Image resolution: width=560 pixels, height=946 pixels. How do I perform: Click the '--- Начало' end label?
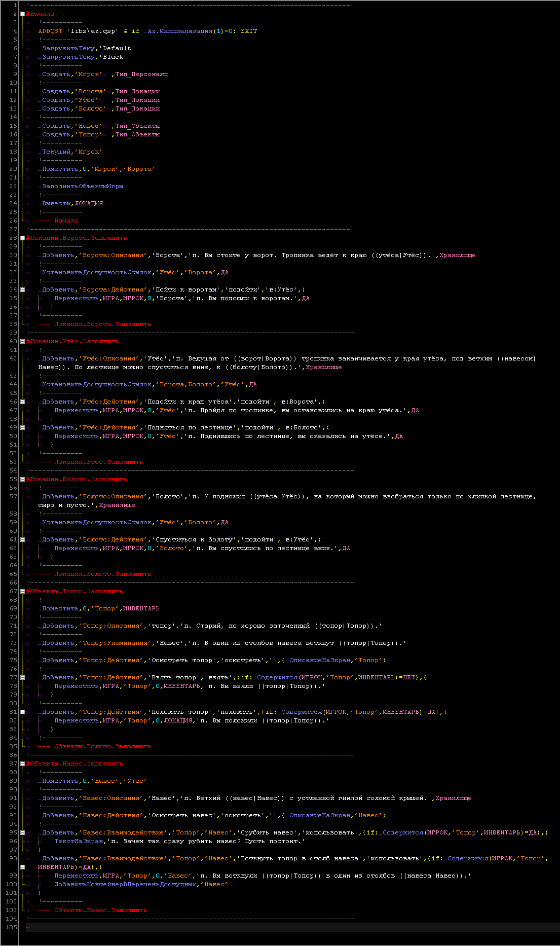pos(58,221)
